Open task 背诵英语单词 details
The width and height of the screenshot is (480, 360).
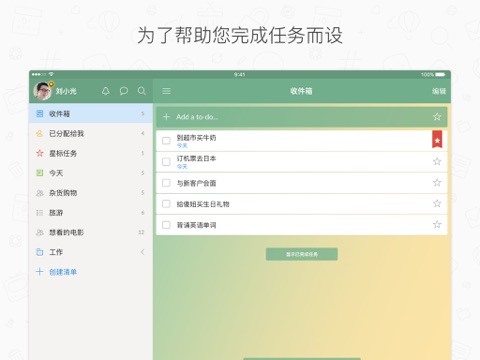[x=302, y=225]
